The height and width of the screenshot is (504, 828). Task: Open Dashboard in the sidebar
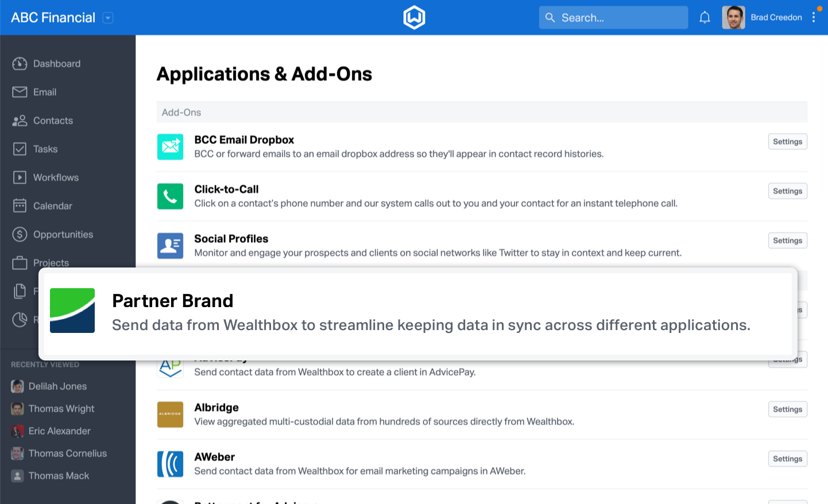point(57,64)
